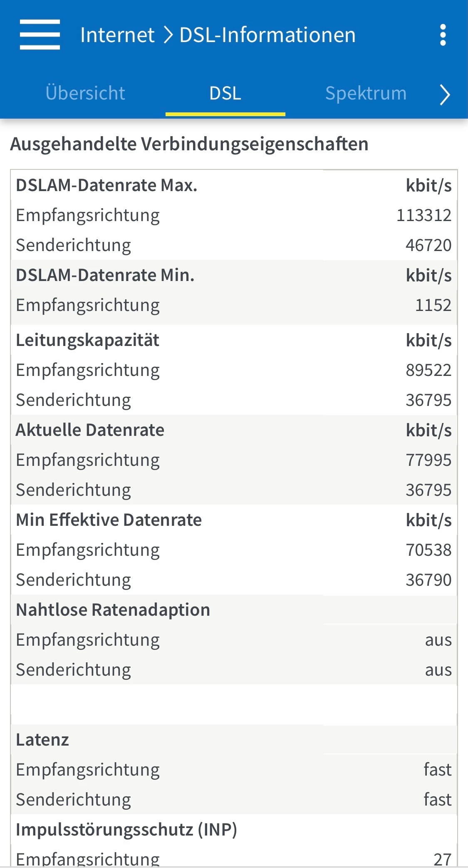Screen dimensions: 468x868
Task: Tap the 77995 current data rate value
Action: [428, 460]
